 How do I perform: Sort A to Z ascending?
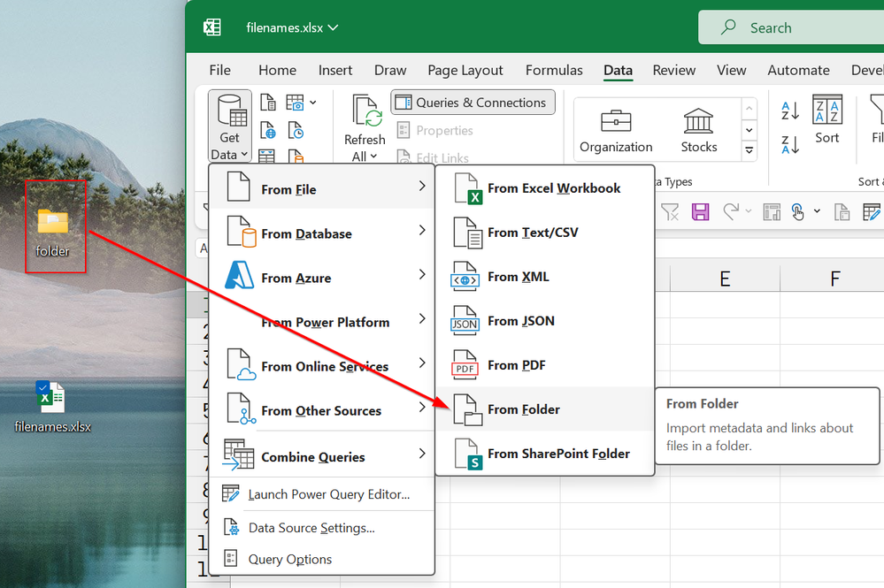(x=790, y=111)
